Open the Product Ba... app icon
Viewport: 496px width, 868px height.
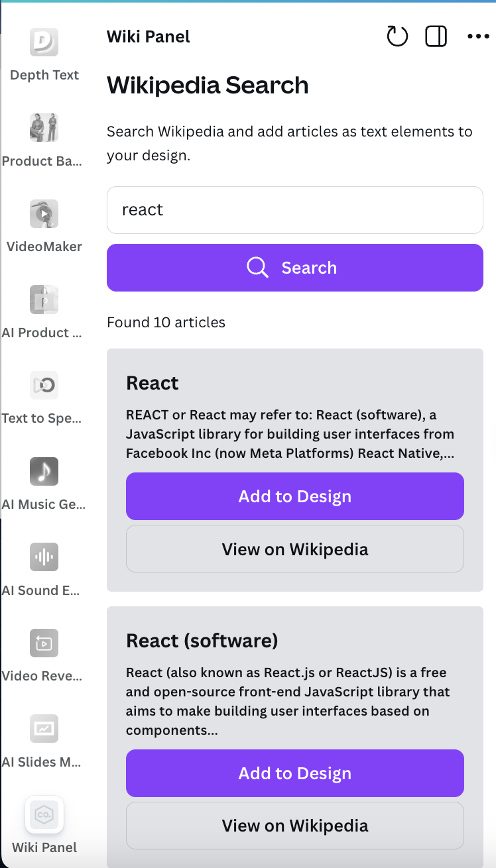coord(44,128)
